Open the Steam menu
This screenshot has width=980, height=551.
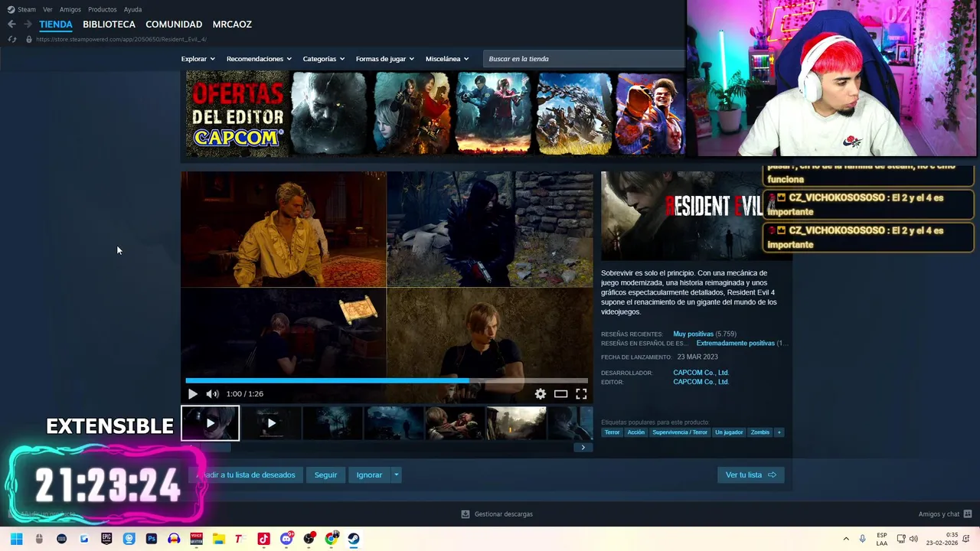(x=21, y=9)
